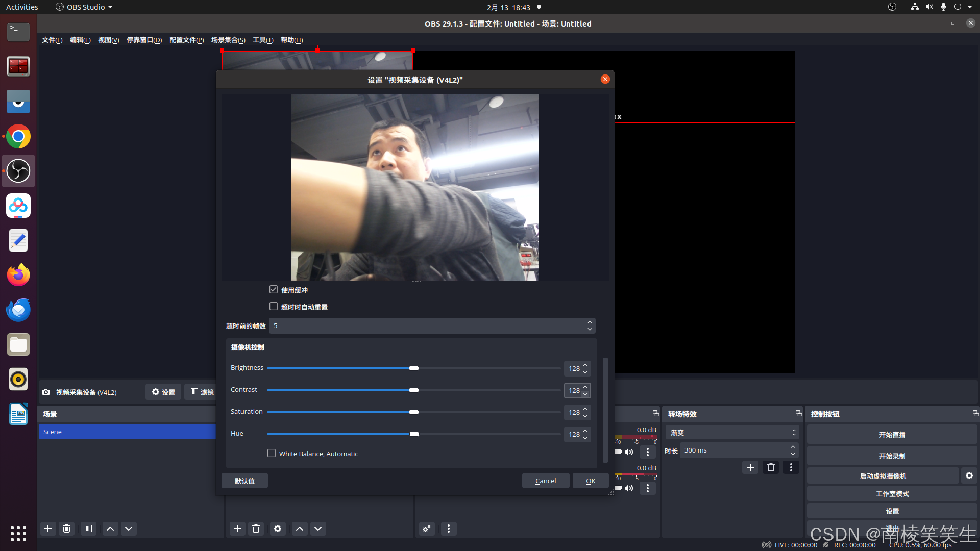Open the 文件(F) menu
Viewport: 980px width, 551px height.
pyautogui.click(x=52, y=40)
